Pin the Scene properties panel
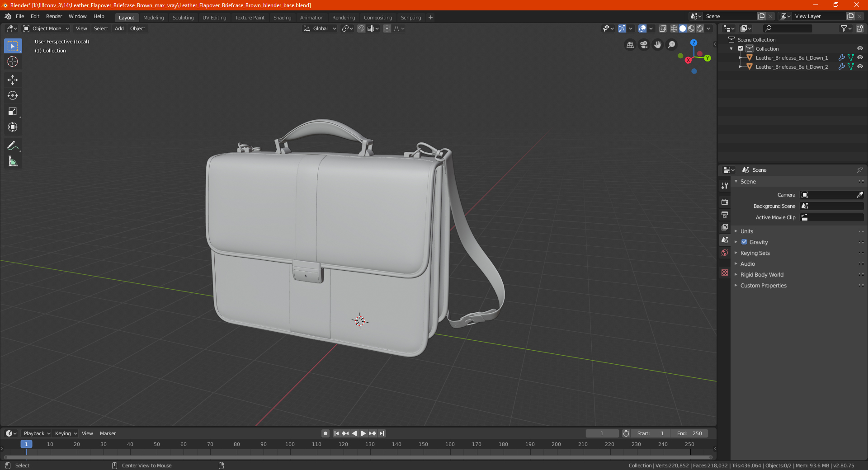 point(859,170)
